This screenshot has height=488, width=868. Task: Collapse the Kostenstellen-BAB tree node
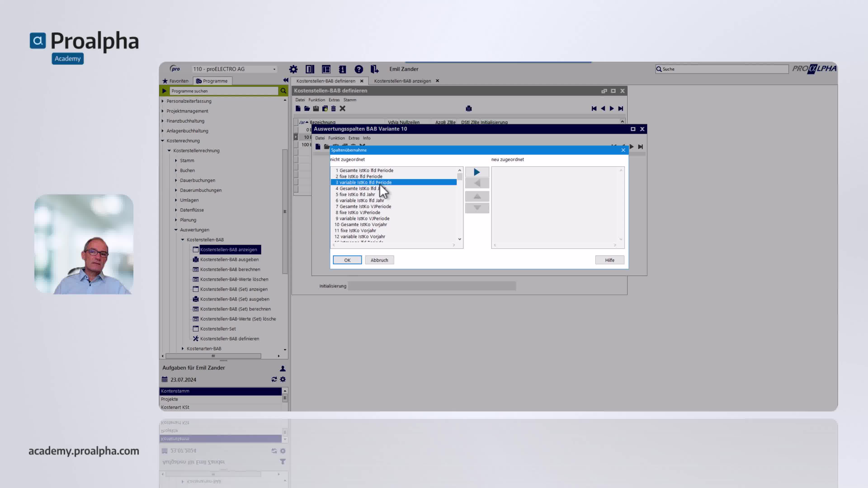(x=183, y=240)
